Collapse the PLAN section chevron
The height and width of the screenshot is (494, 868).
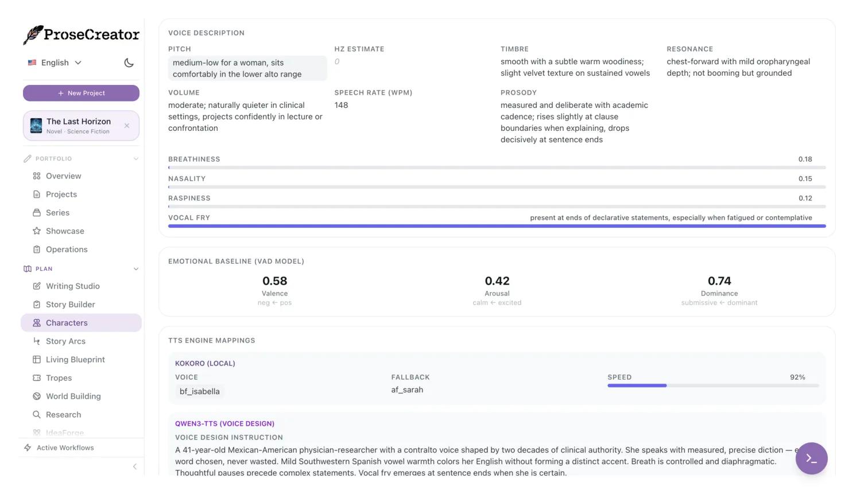point(136,269)
